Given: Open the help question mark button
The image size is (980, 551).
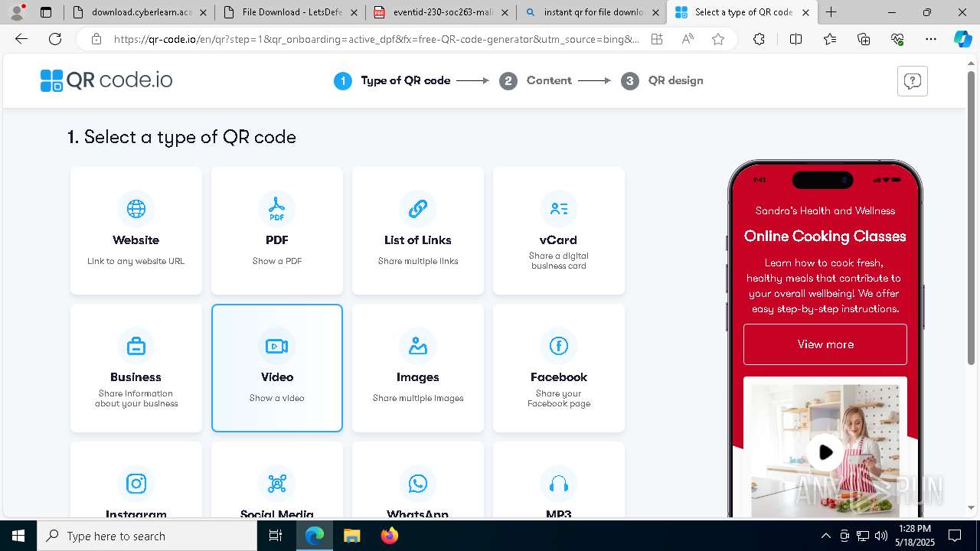Looking at the screenshot, I should point(912,81).
